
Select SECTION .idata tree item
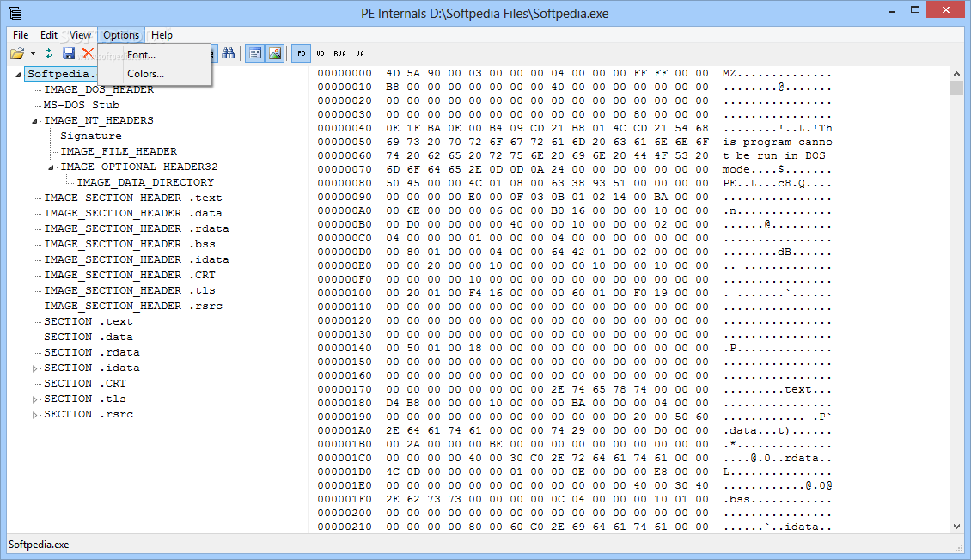[92, 368]
